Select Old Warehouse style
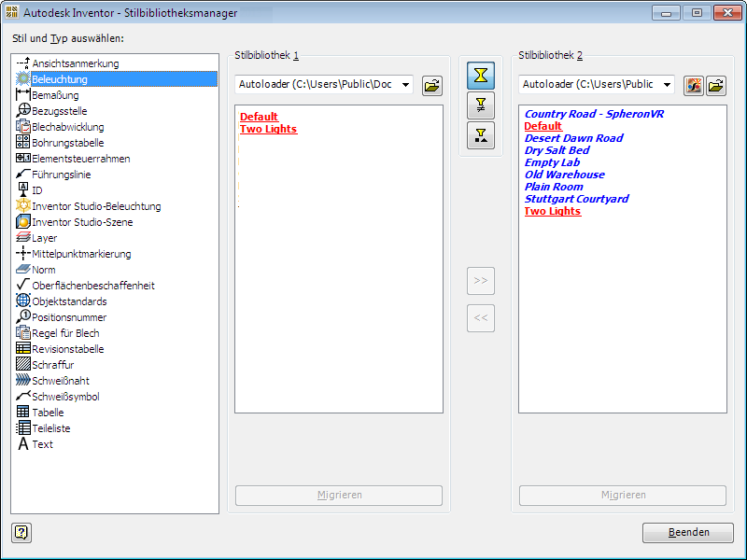Screen dimensions: 747x560 (x=565, y=175)
